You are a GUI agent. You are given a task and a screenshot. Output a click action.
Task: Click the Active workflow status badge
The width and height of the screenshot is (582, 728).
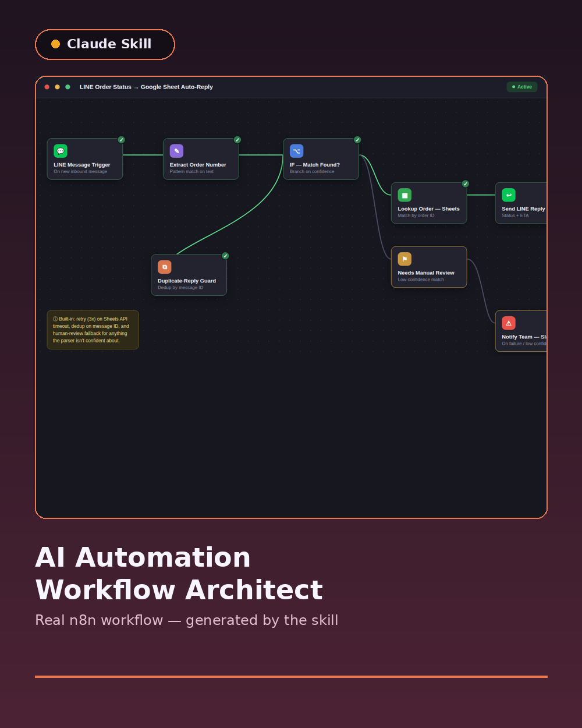point(522,87)
